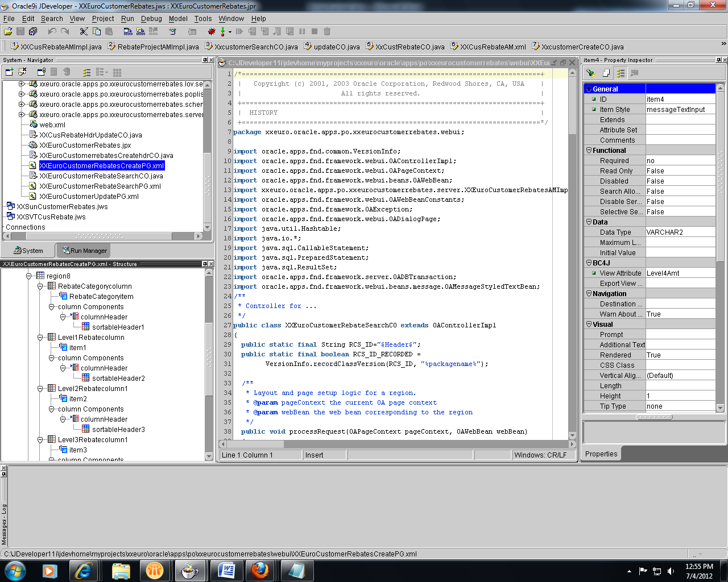Open the Search menu
Screen dimensions: 728x582
[x=52, y=18]
